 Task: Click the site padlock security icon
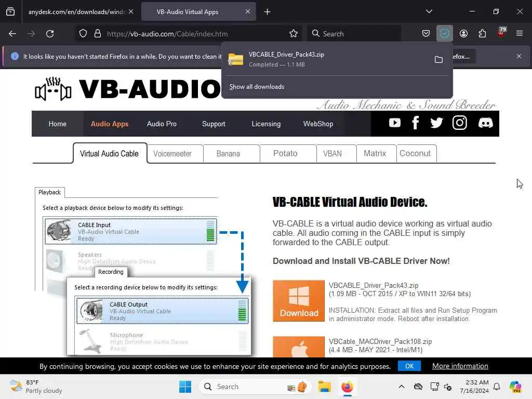coord(98,34)
